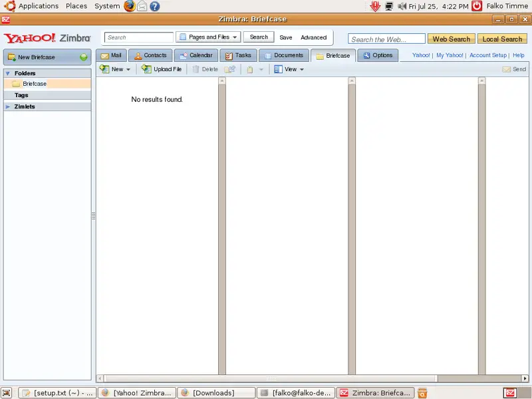Click the Upload File toolbar button
The height and width of the screenshot is (399, 532).
point(162,69)
